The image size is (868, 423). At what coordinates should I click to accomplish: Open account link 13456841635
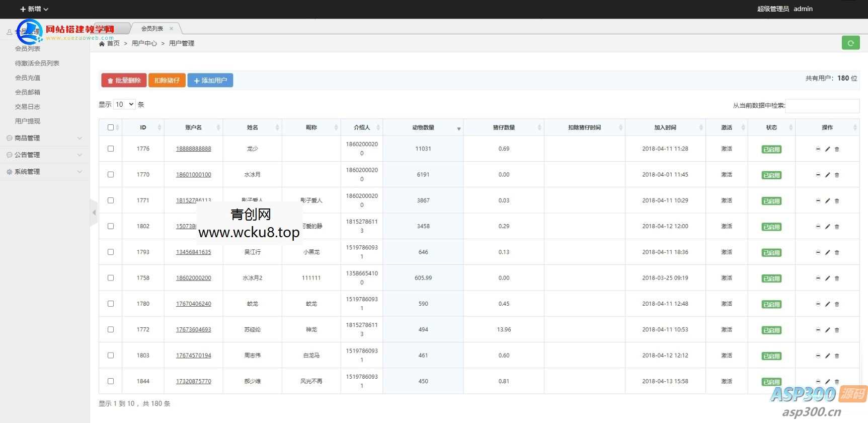coord(193,252)
